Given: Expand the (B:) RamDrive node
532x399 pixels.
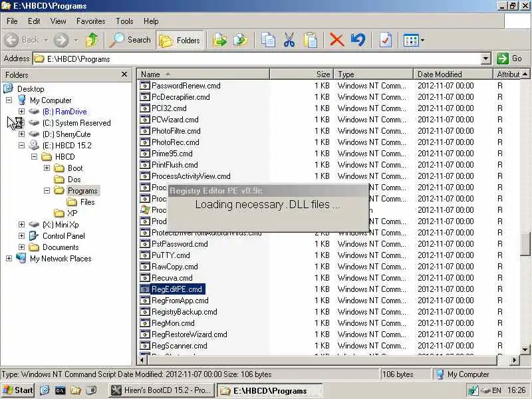Looking at the screenshot, I should (21, 111).
